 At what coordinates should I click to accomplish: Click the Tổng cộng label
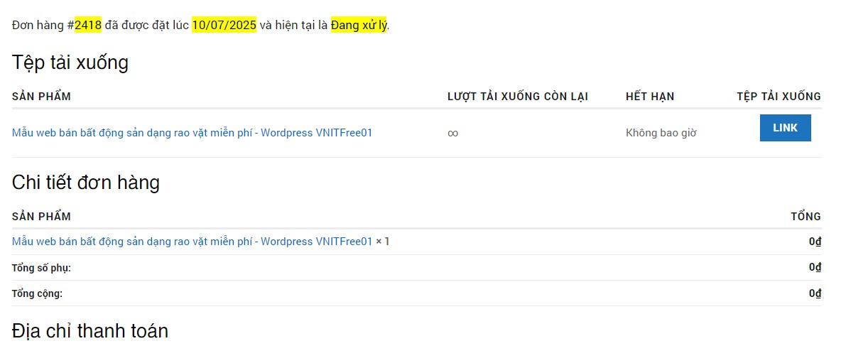pos(37,293)
